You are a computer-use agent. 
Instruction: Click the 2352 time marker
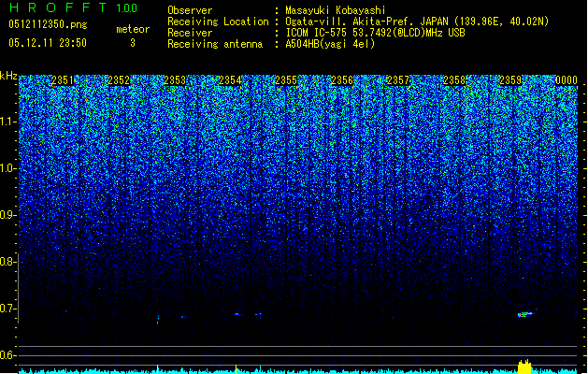pos(119,80)
